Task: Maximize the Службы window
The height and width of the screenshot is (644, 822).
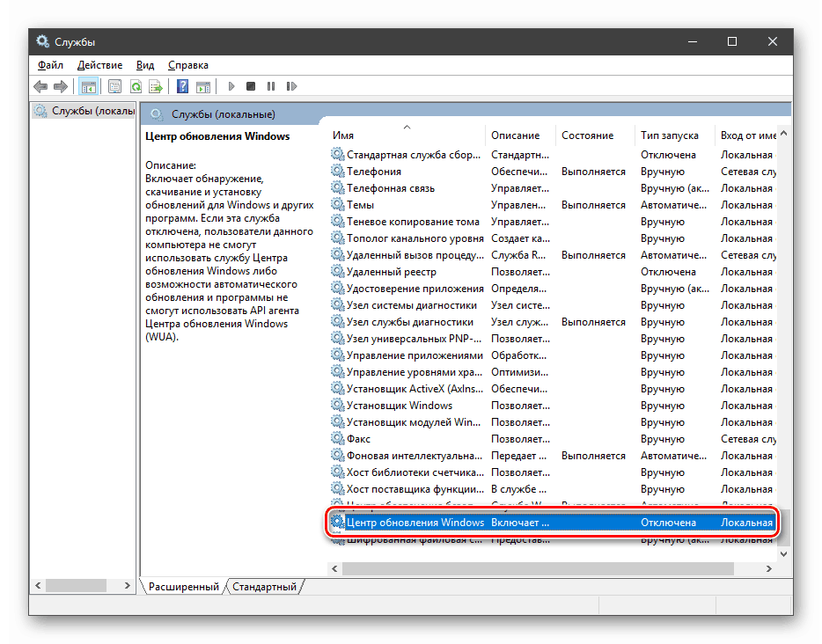Action: pos(732,41)
